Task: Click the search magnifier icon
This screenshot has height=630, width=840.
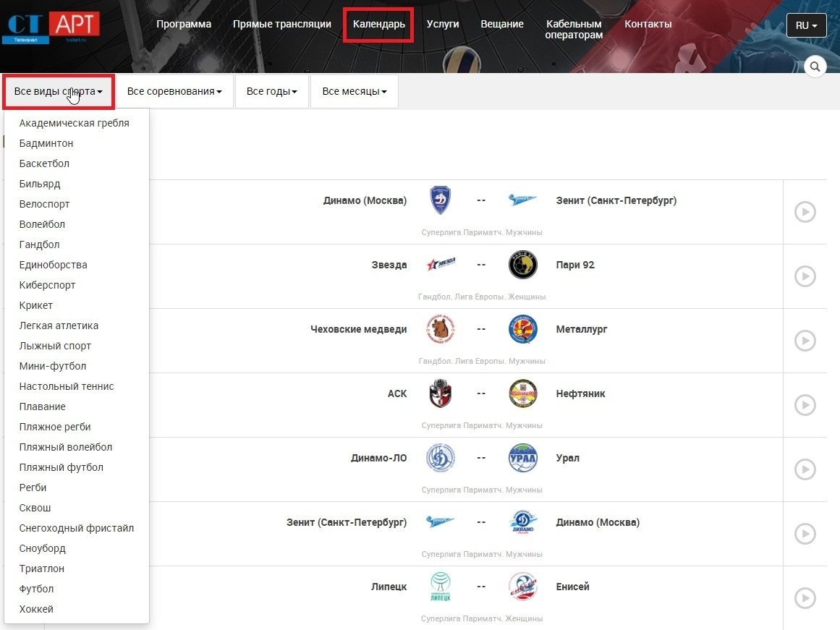Action: point(815,67)
